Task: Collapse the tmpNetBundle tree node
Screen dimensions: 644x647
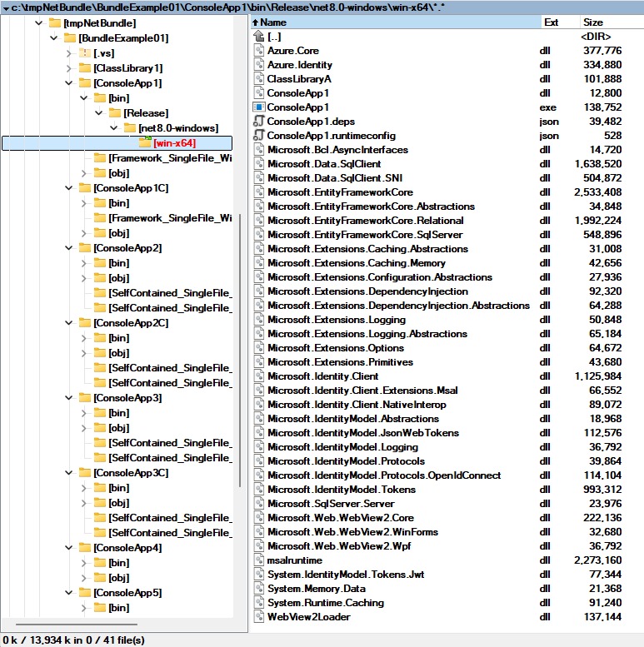Action: [39, 23]
